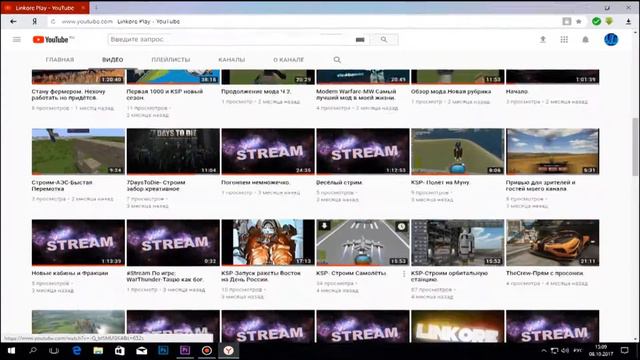
Task: Open the Windows Start menu
Action: 11,351
